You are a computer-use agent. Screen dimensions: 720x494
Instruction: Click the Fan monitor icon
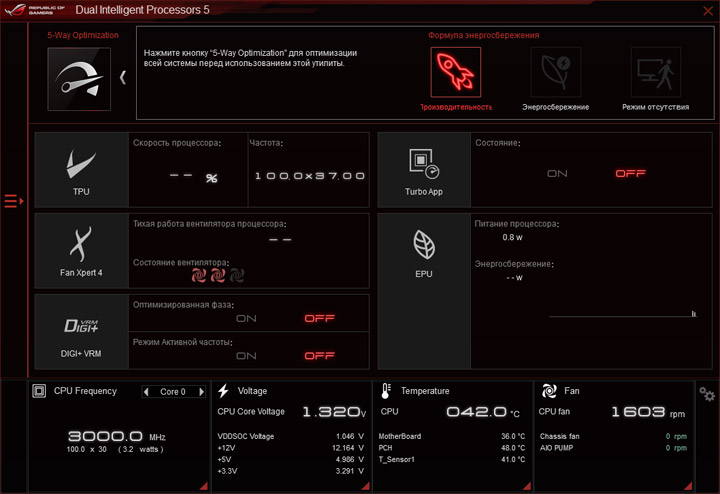(x=549, y=391)
